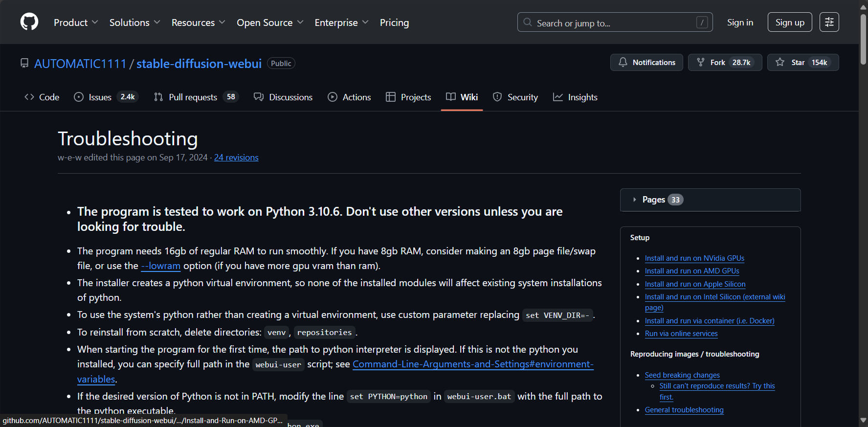The width and height of the screenshot is (868, 427).
Task: Open GitHub homepage via Octocat logo
Action: pyautogui.click(x=29, y=22)
